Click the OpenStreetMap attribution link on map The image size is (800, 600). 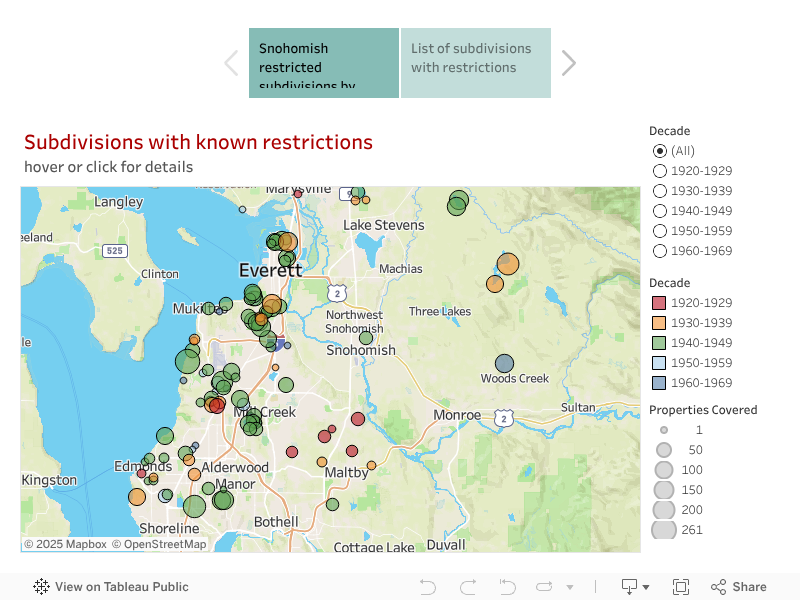159,545
